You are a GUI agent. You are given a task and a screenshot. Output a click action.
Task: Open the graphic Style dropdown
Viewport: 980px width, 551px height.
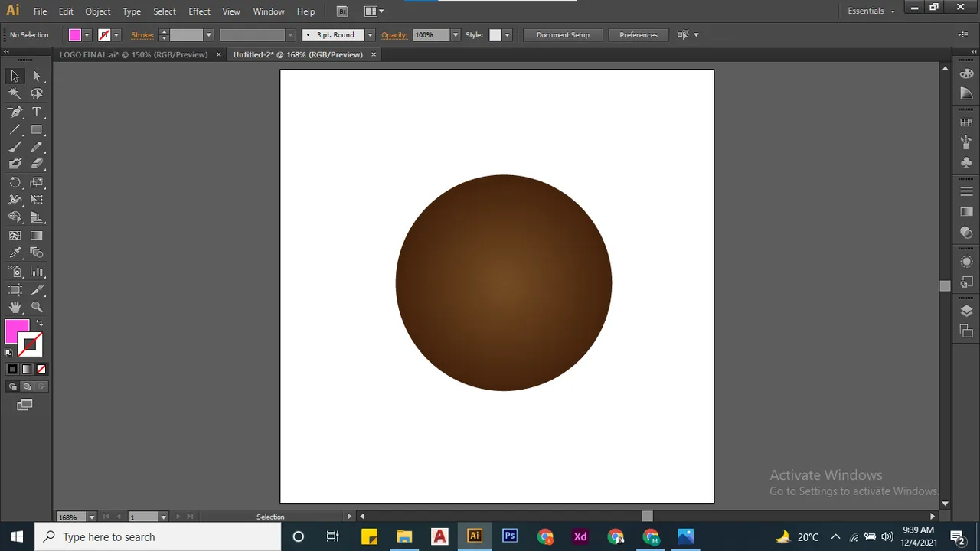(x=507, y=35)
